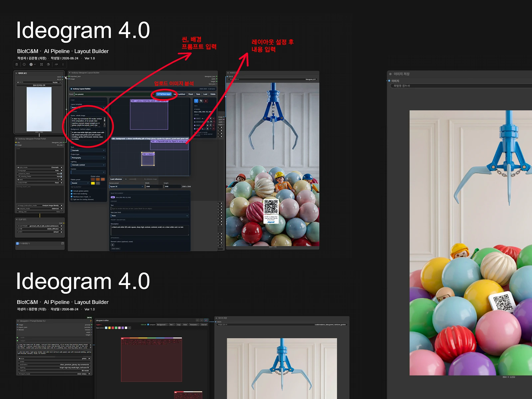Open the Lighting dropdown showing Cinematic contrast
The image size is (532, 399).
[88, 165]
